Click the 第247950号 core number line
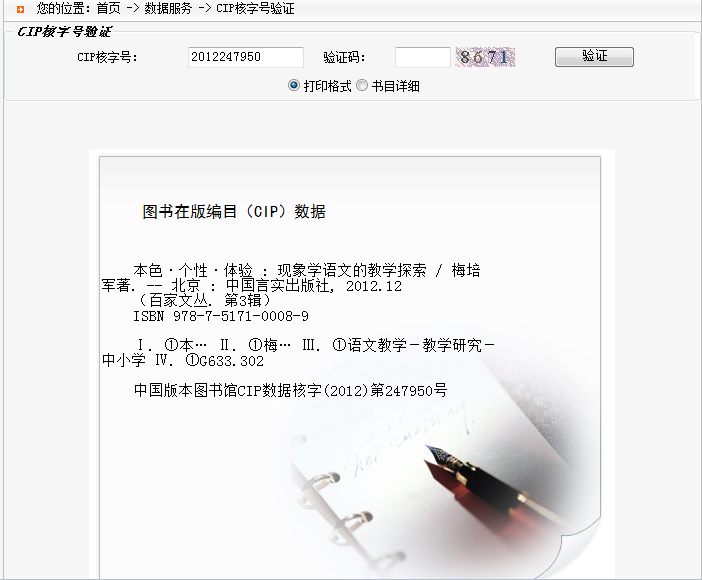Image resolution: width=702 pixels, height=580 pixels. pos(291,390)
